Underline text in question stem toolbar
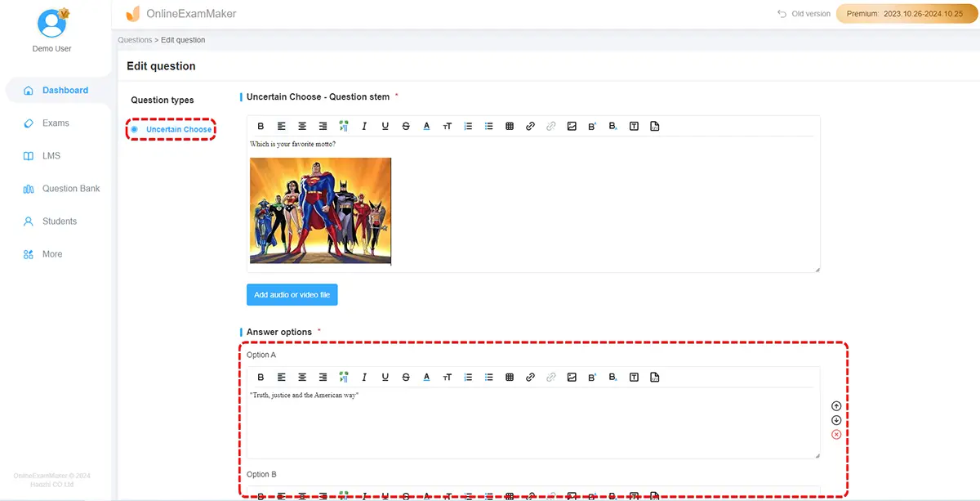Viewport: 980px width, 501px height. pyautogui.click(x=385, y=126)
